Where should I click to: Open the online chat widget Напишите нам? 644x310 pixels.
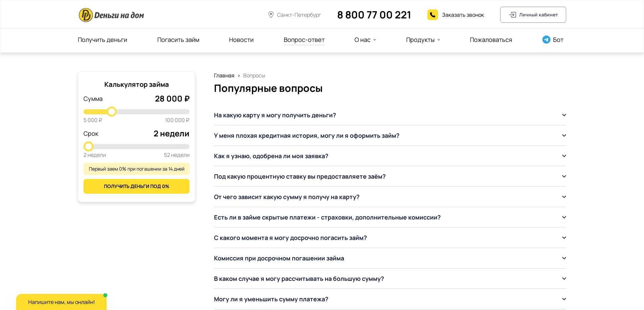tap(61, 302)
